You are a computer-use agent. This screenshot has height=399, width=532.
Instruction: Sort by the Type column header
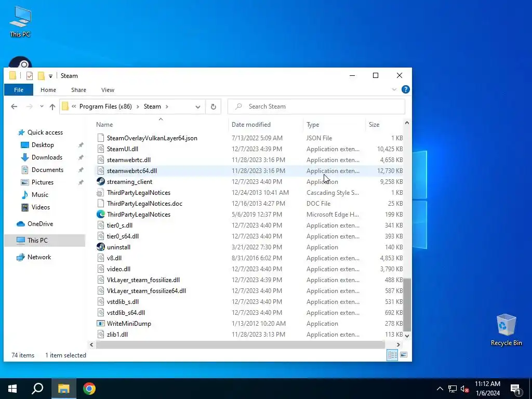(x=313, y=125)
